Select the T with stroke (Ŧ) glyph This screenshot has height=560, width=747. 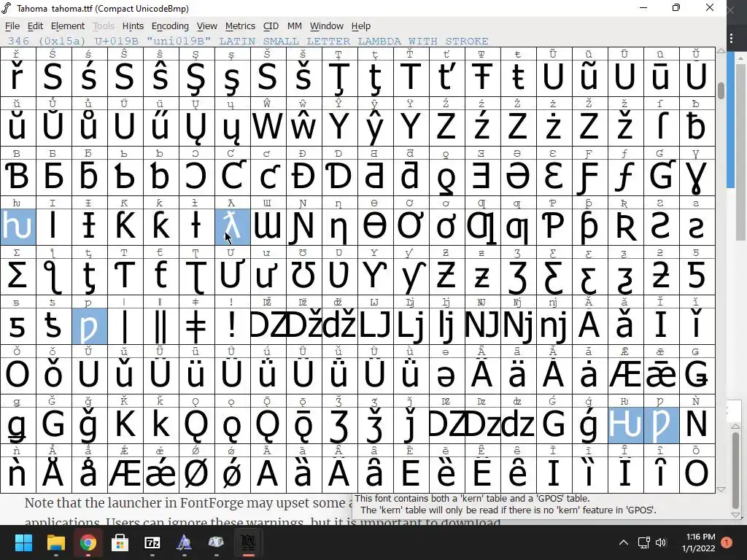tap(483, 77)
